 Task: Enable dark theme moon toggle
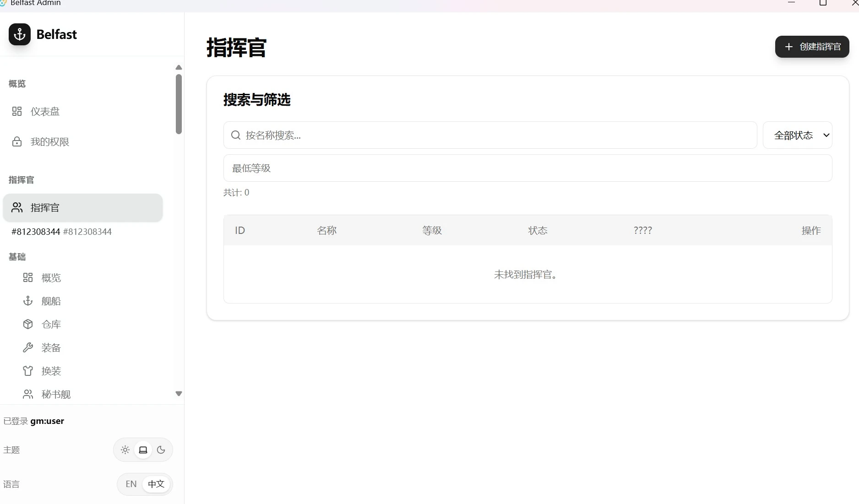(161, 450)
